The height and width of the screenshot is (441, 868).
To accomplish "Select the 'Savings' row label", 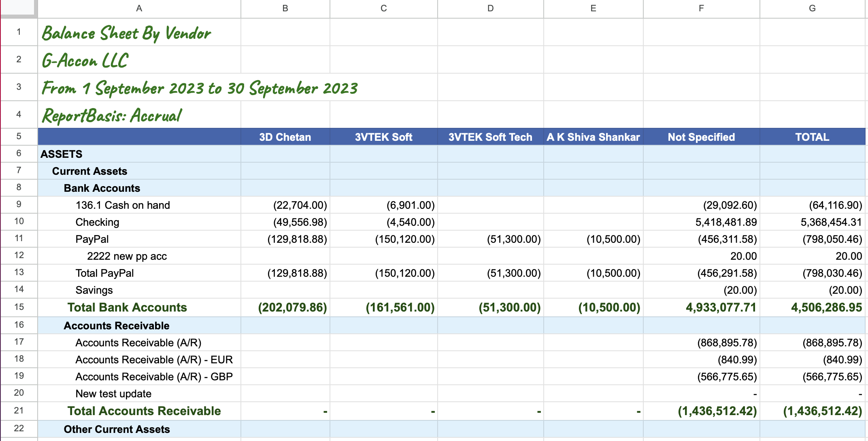I will [x=139, y=290].
